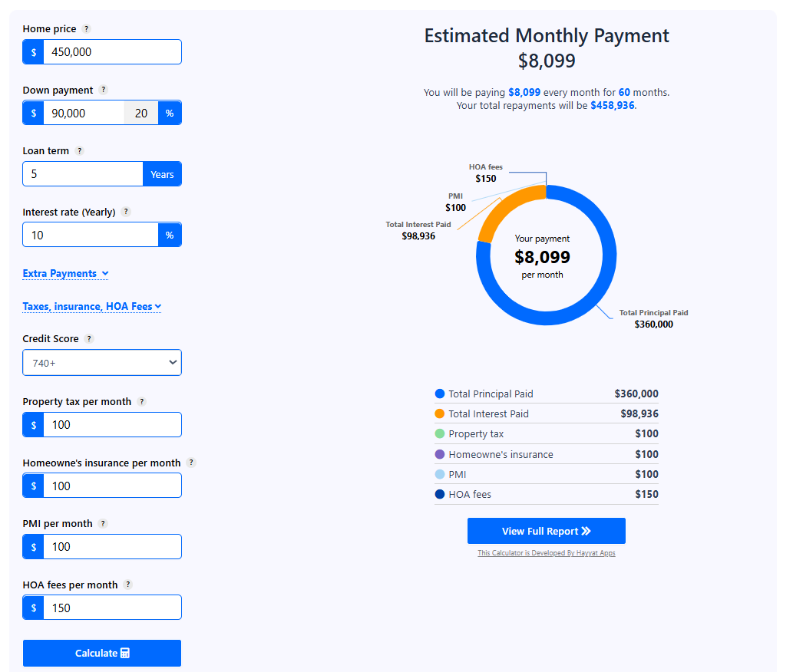
Task: Click the orange Total Interest Paid legend dot
Action: click(439, 413)
